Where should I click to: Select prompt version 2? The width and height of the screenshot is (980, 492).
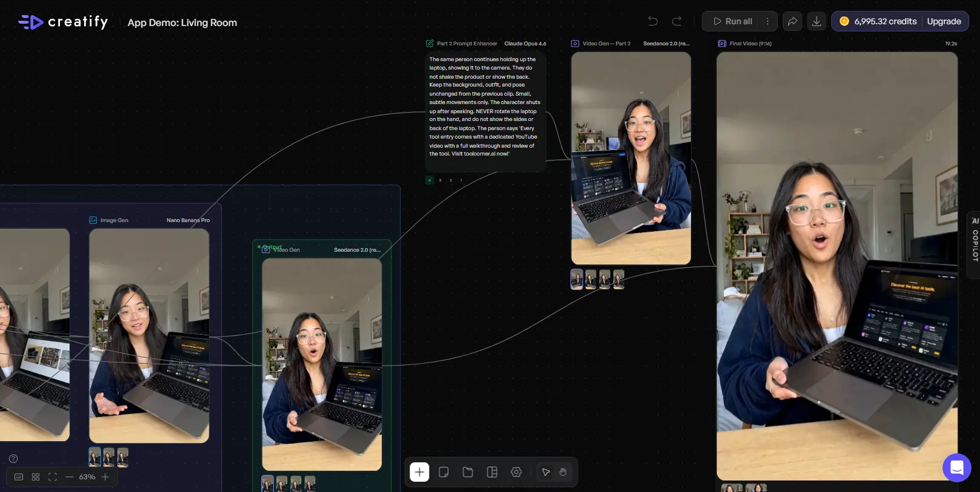point(451,180)
